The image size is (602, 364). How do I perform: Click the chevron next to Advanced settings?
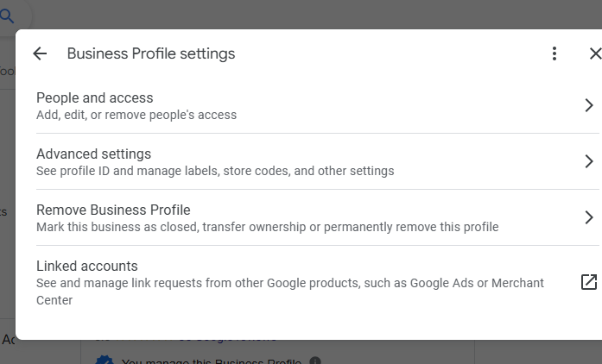(589, 161)
